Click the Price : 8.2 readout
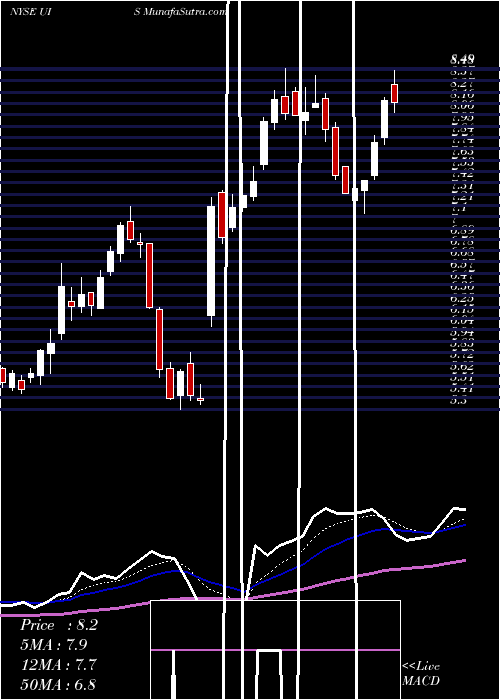Screen dimensions: 500x700 58,625
